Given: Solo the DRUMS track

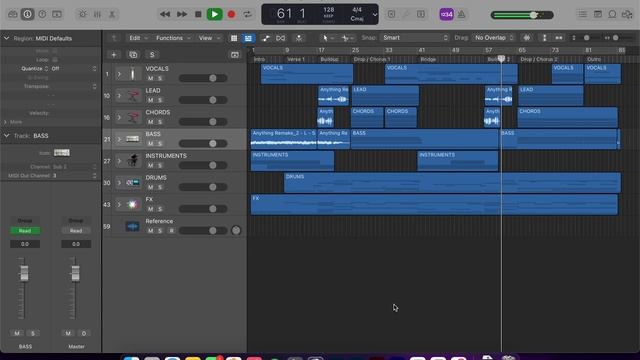Looking at the screenshot, I should [160, 187].
